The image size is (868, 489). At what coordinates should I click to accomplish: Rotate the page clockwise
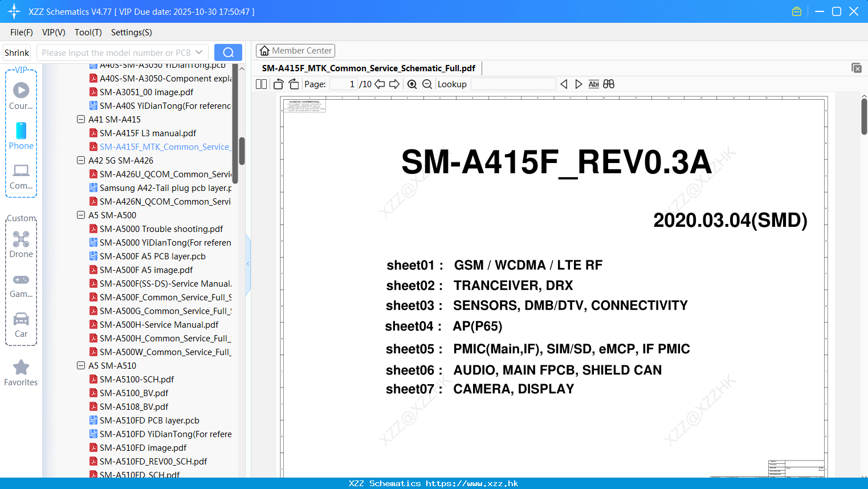294,84
